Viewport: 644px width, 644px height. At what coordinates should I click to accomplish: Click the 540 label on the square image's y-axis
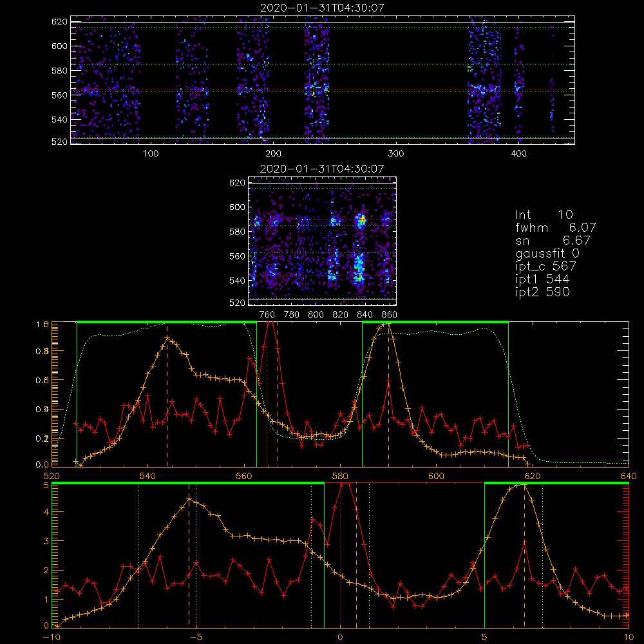point(237,281)
